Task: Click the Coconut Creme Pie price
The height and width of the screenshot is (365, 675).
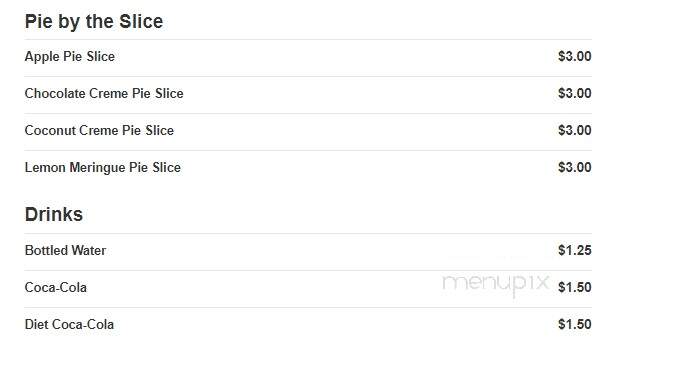Action: point(575,130)
